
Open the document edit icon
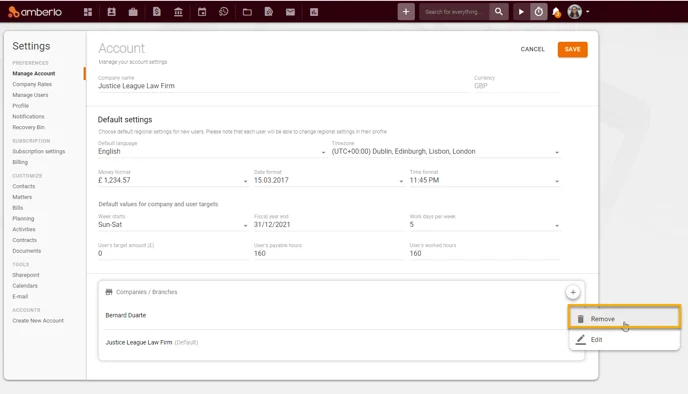click(x=269, y=12)
